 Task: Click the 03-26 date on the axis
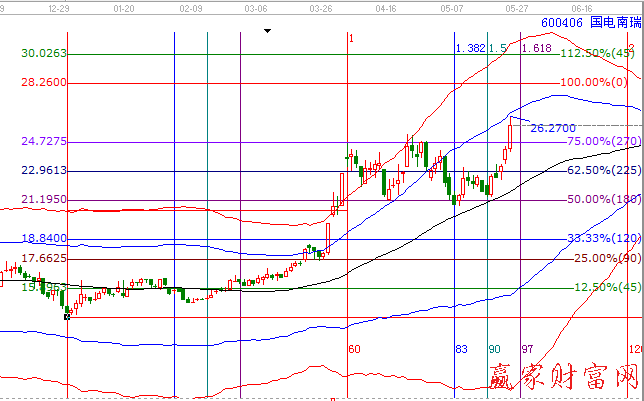(x=322, y=7)
